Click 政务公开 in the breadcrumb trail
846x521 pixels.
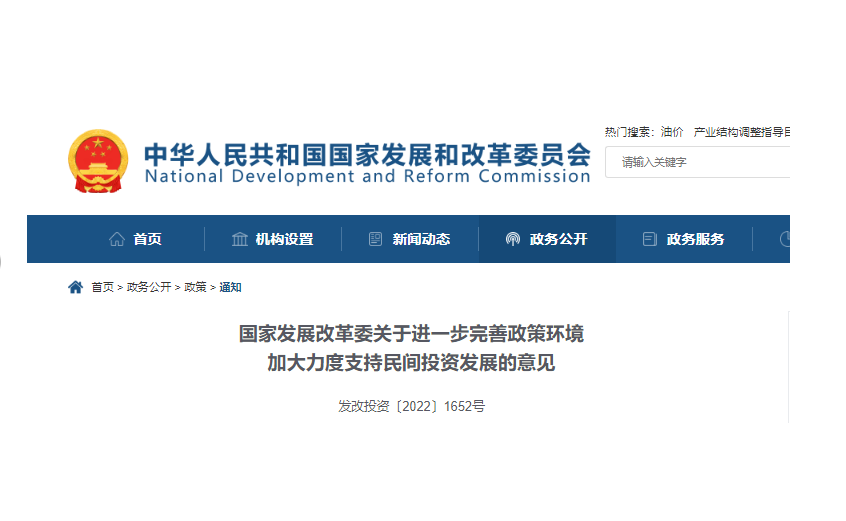[149, 287]
